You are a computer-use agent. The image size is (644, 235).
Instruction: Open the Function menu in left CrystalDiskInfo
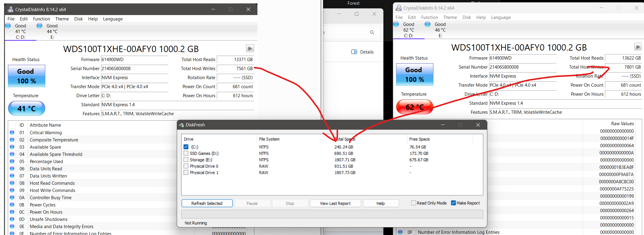tap(41, 19)
